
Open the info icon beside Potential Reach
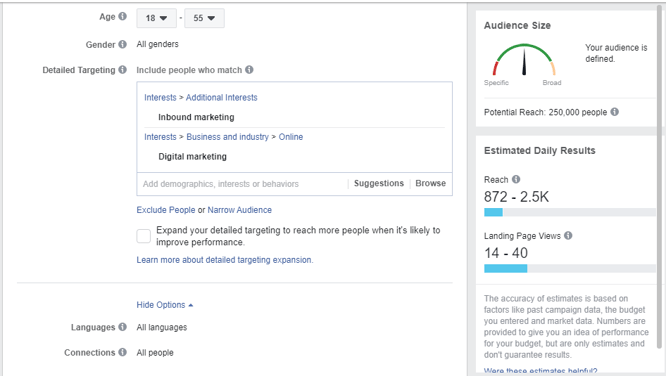point(615,112)
